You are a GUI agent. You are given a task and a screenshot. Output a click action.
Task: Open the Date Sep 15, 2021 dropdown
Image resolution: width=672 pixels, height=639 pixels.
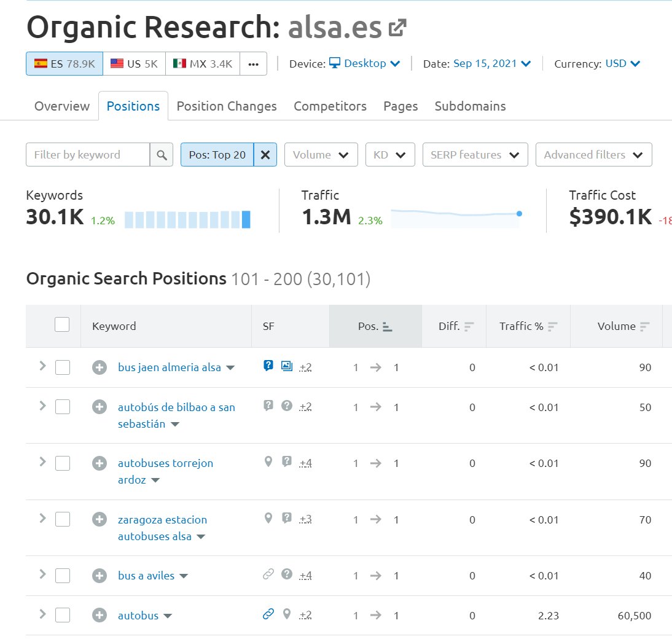coord(492,63)
